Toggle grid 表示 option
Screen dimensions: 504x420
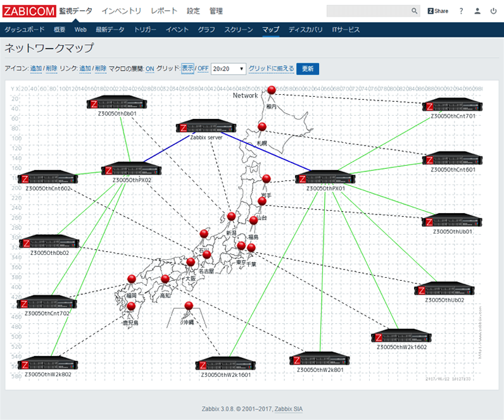[x=187, y=68]
